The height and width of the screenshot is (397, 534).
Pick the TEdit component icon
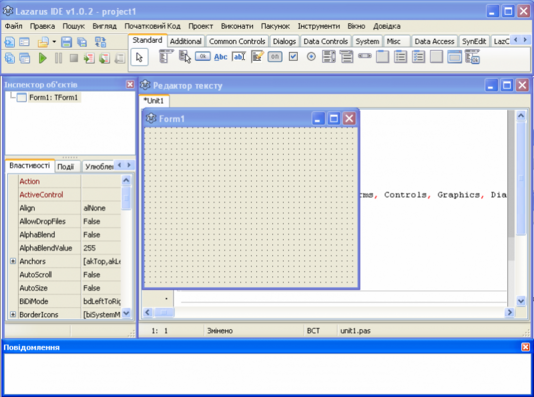pos(239,57)
